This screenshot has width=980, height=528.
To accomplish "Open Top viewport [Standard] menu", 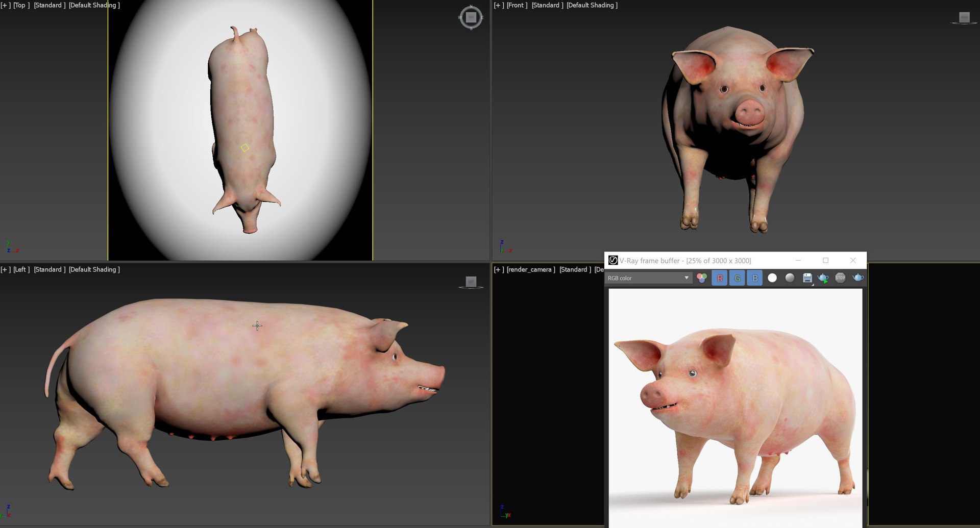I will 50,5.
